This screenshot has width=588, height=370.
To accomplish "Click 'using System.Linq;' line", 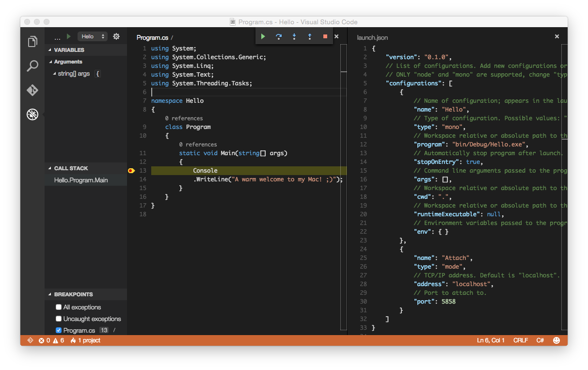I will [x=182, y=66].
